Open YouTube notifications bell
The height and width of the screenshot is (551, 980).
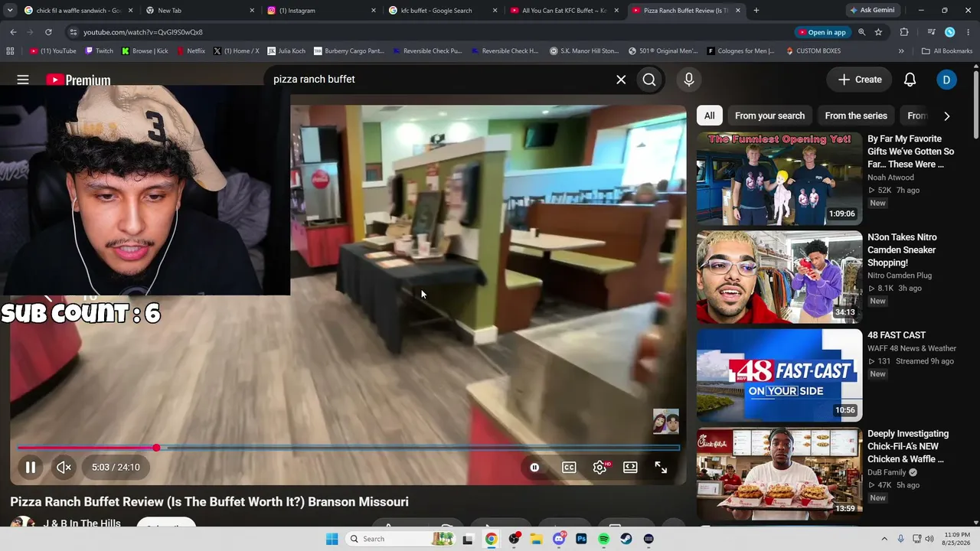pyautogui.click(x=910, y=80)
